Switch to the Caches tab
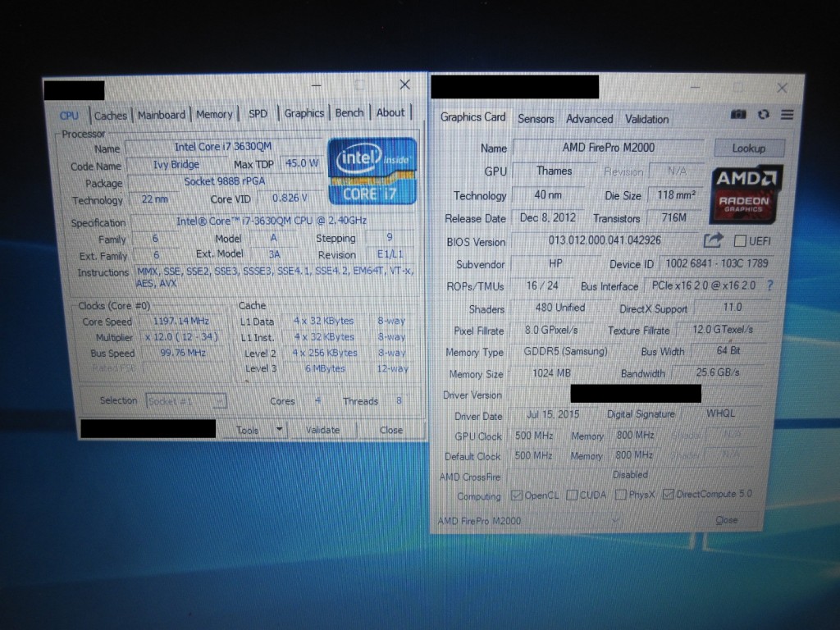 (111, 115)
